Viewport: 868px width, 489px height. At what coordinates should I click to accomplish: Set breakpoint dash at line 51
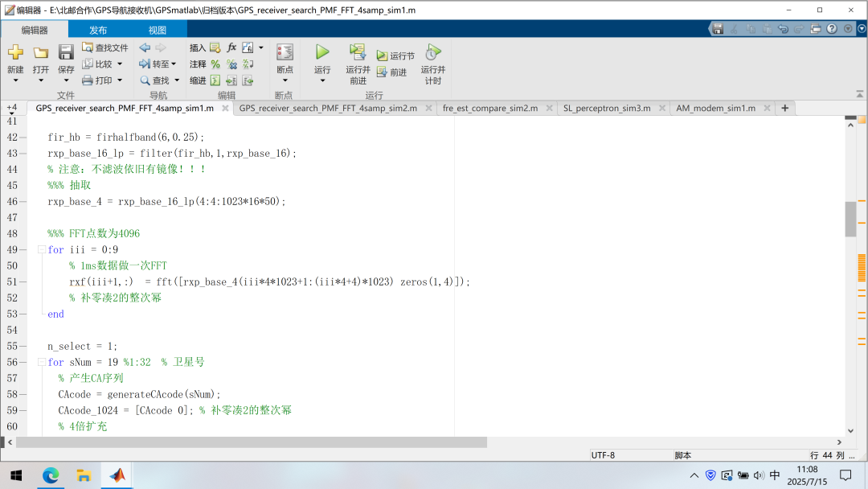(23, 281)
